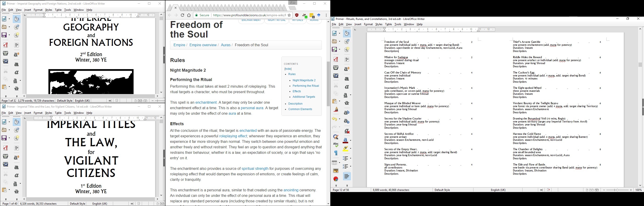Export as PDF in the Rituals window
This screenshot has width=644, height=206.
pos(336,59)
